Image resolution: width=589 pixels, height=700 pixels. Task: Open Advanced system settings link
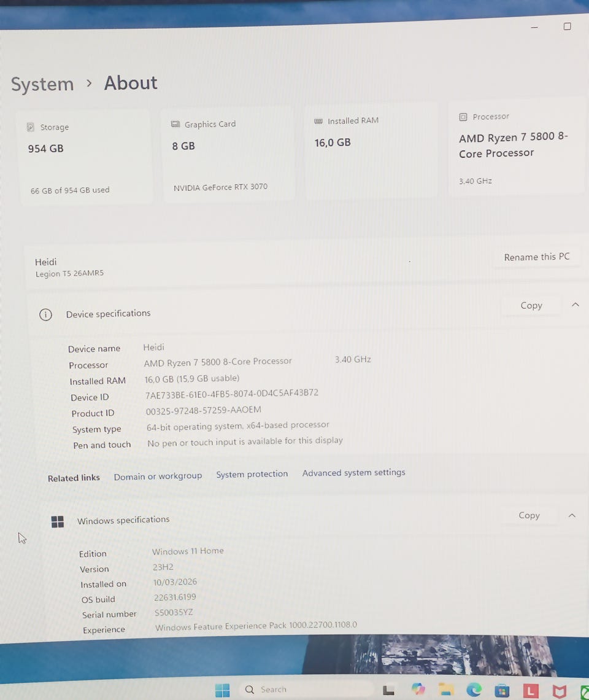coord(354,472)
